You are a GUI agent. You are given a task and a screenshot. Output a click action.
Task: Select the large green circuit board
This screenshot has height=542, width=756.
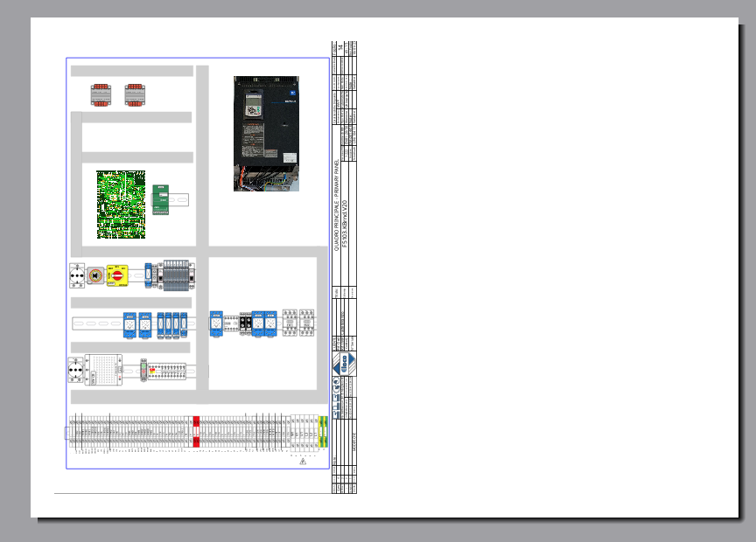tap(120, 205)
